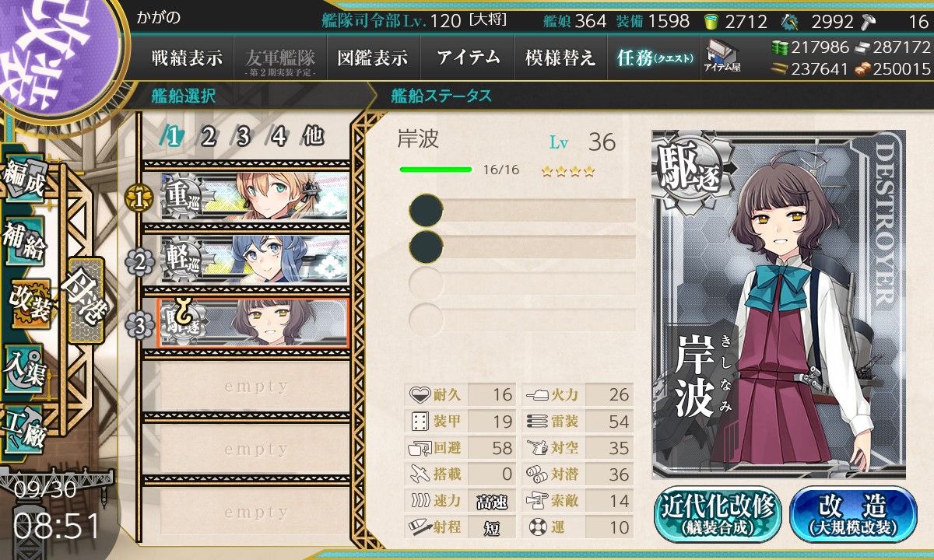Switch to fleet tab 4
This screenshot has width=934, height=560.
click(x=278, y=137)
